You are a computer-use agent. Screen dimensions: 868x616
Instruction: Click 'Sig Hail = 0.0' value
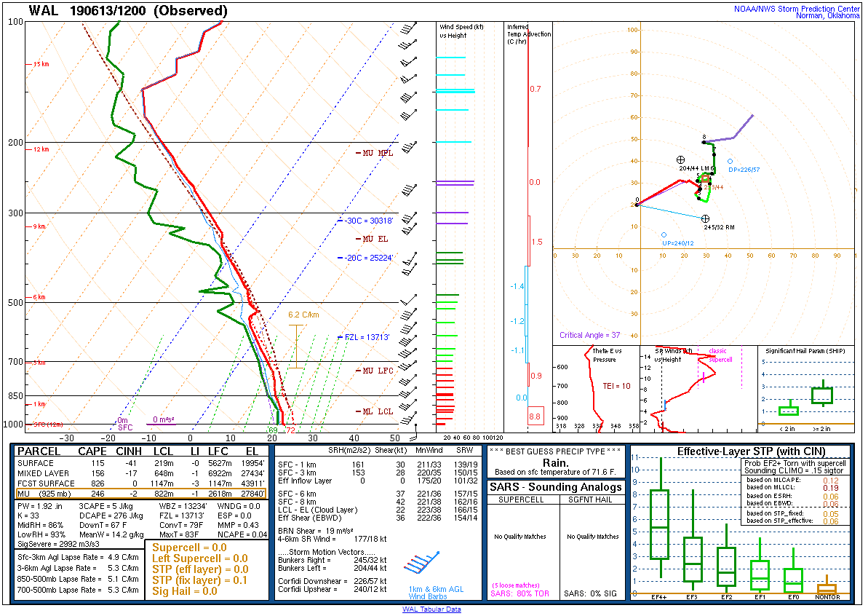point(185,591)
